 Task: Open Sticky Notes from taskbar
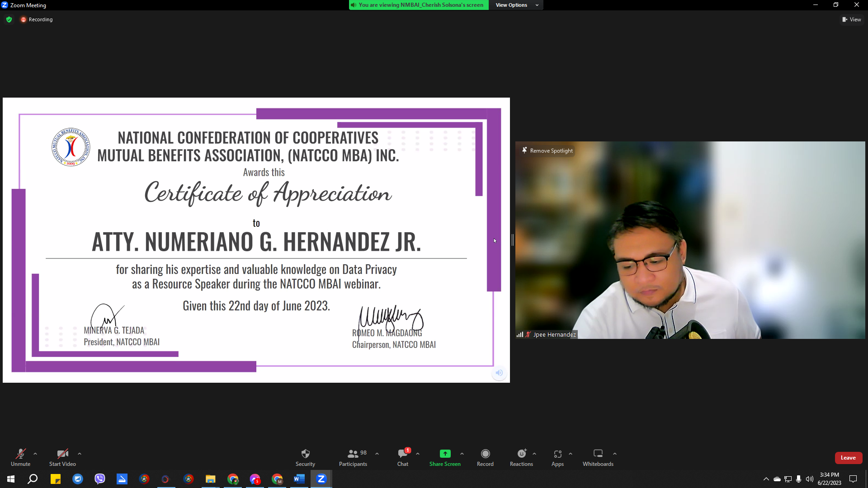(56, 479)
